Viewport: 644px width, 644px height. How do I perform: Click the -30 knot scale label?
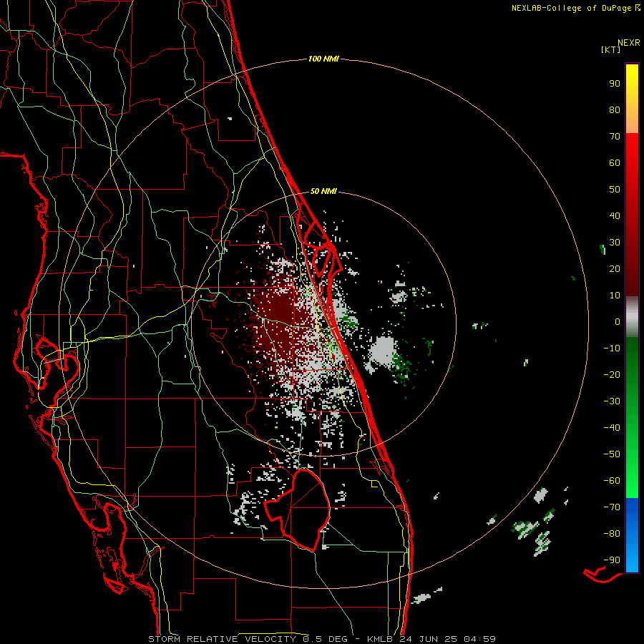[612, 401]
